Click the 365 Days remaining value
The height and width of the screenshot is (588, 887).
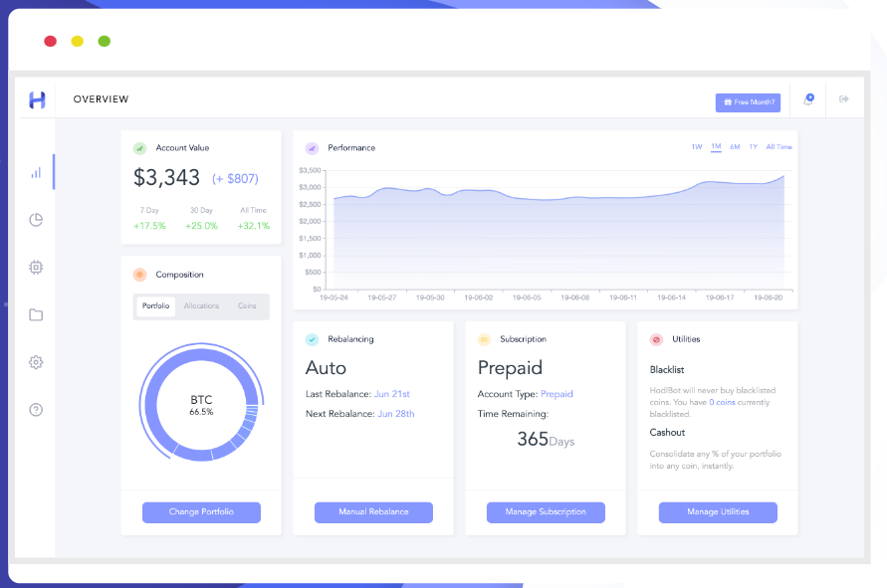[x=546, y=440]
